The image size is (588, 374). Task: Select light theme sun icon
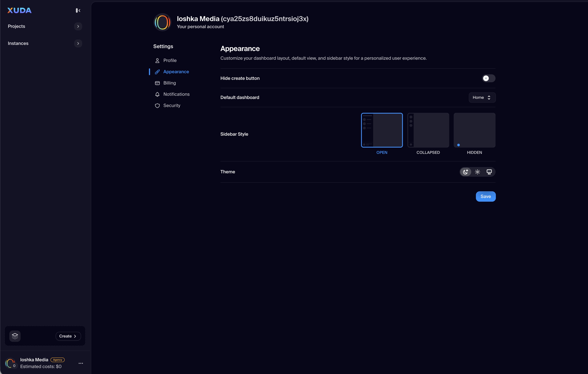coord(477,172)
